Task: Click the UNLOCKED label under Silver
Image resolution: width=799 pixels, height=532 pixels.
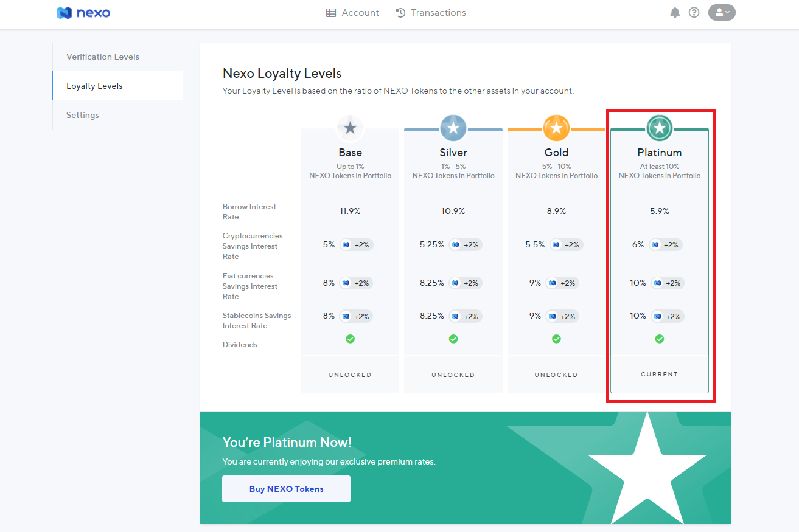Action: [453, 375]
